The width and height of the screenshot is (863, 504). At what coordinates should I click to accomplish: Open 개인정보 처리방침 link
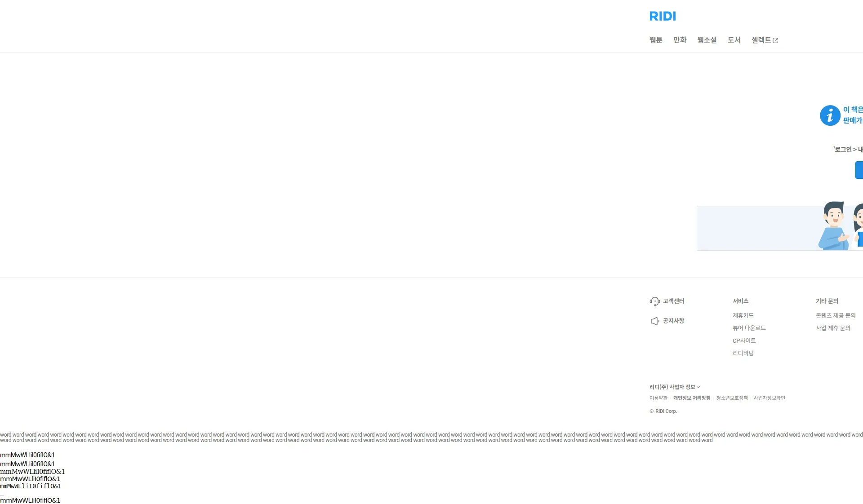click(x=691, y=398)
